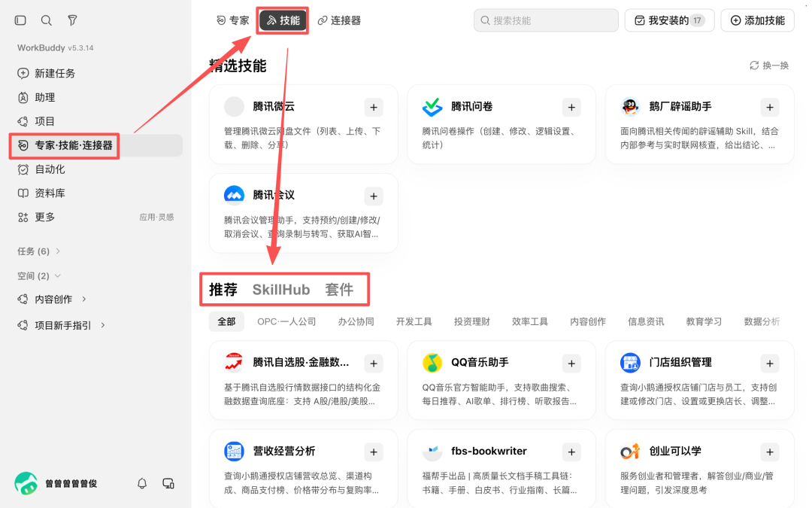Image resolution: width=812 pixels, height=508 pixels.
Task: Filter by 开发工具 category
Action: pos(414,321)
